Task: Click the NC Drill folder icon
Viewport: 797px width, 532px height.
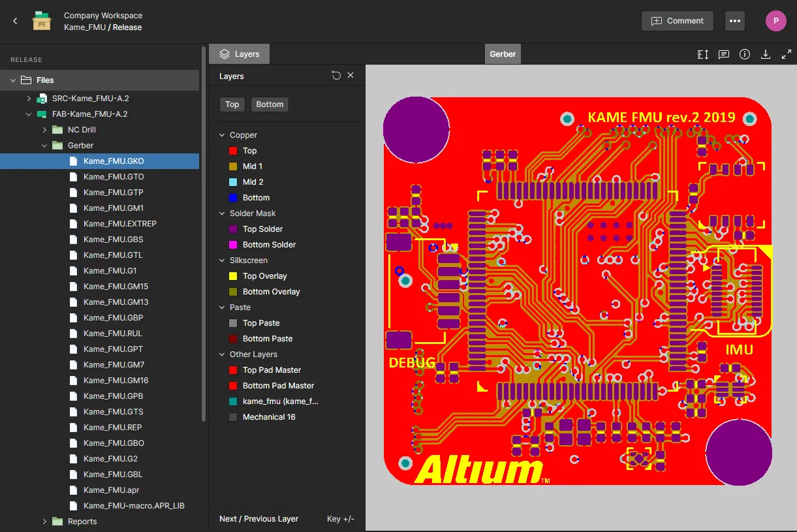Action: 57,130
